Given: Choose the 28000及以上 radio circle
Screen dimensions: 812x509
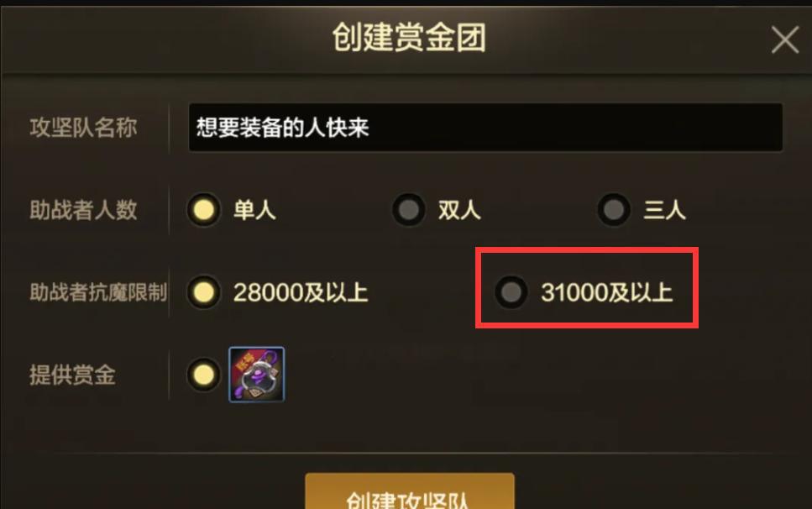Looking at the screenshot, I should click(203, 292).
